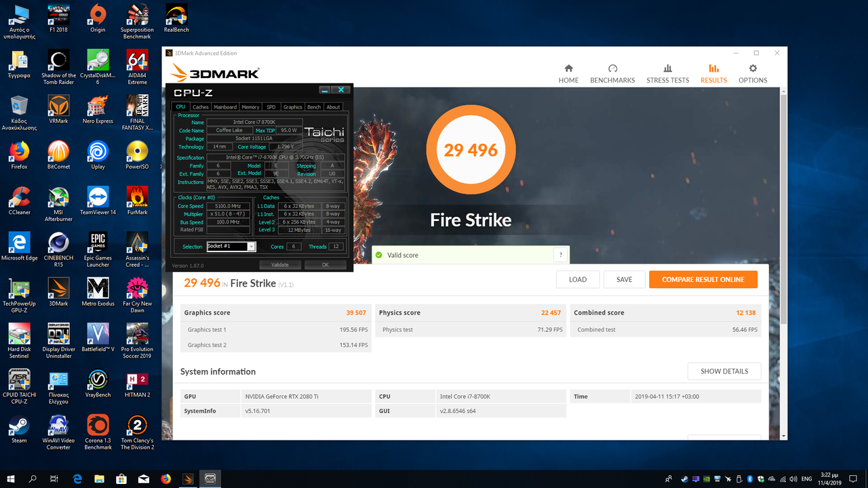Click Validate button in CPU-Z

coord(280,265)
